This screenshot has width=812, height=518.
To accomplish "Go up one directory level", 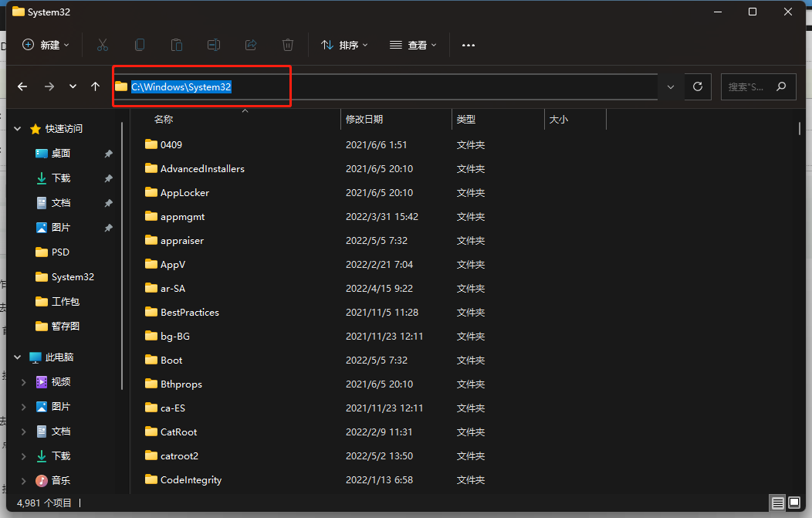I will [x=96, y=86].
